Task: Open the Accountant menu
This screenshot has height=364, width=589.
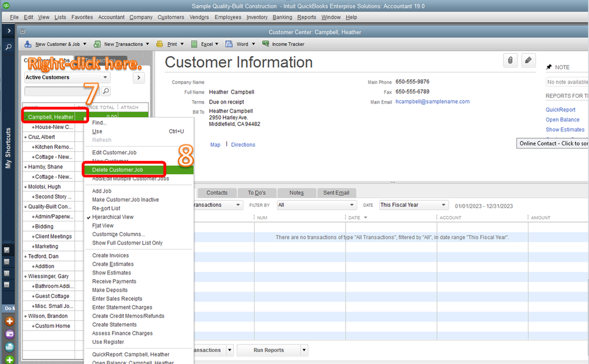Action: pyautogui.click(x=111, y=17)
